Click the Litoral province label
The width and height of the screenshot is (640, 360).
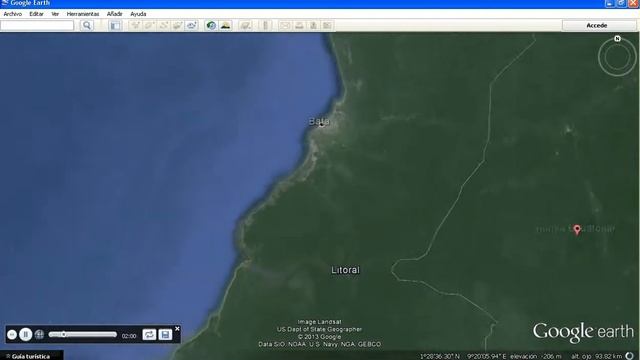pyautogui.click(x=345, y=270)
